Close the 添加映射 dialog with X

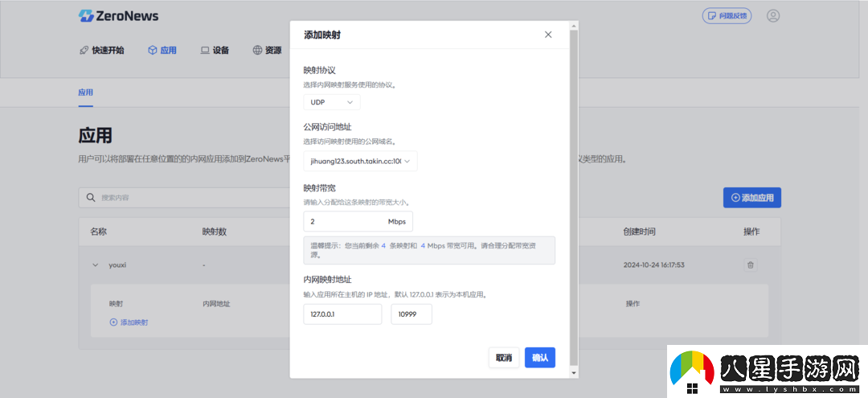(548, 35)
